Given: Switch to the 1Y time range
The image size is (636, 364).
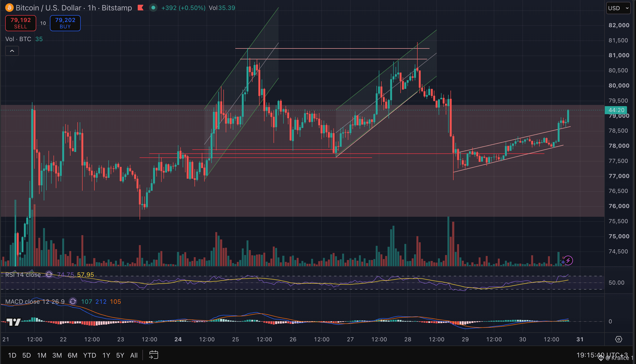Looking at the screenshot, I should pos(106,355).
